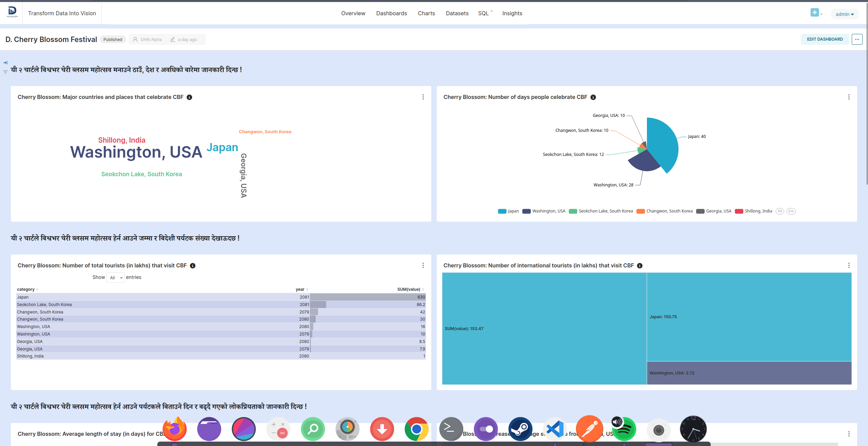Screen dimensions: 868x446
Task: Collapse the filter bar arrow at top left
Action: pyautogui.click(x=5, y=62)
